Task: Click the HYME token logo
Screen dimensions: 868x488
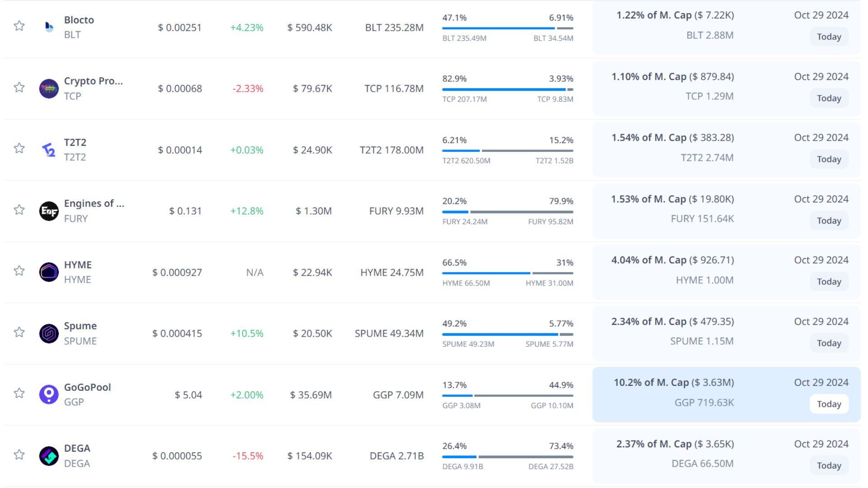Action: pyautogui.click(x=49, y=272)
